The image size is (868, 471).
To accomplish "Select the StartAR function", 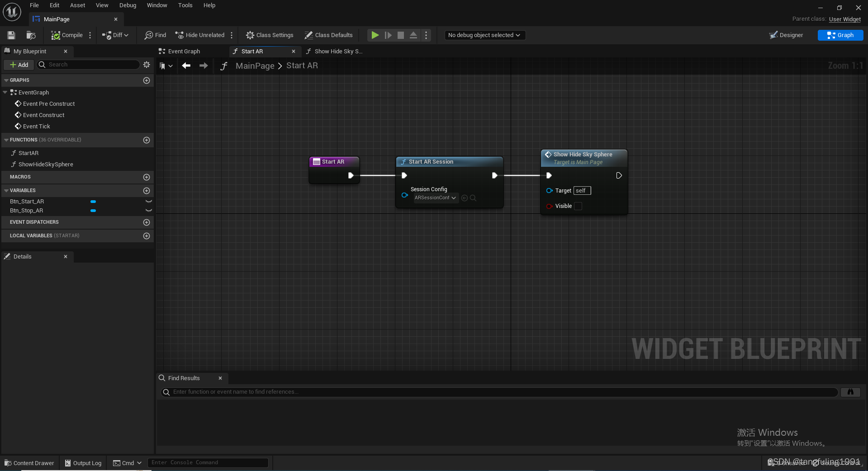I will point(28,153).
